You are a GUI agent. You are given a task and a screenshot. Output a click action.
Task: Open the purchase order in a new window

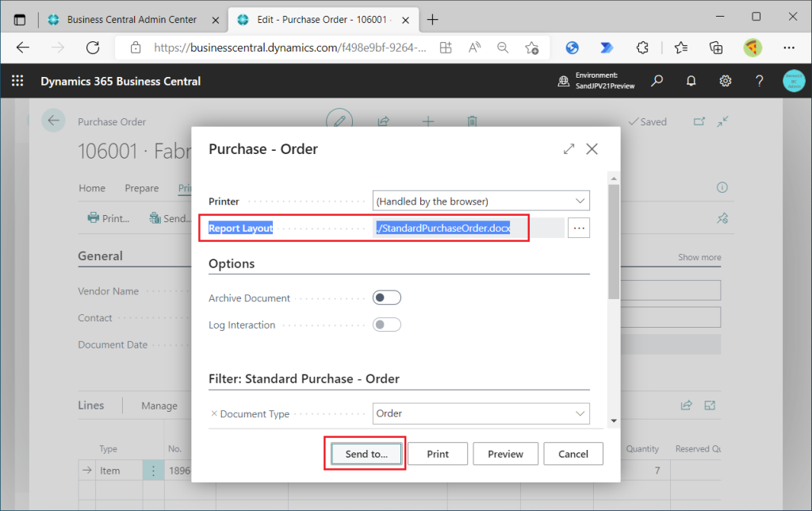pyautogui.click(x=699, y=121)
